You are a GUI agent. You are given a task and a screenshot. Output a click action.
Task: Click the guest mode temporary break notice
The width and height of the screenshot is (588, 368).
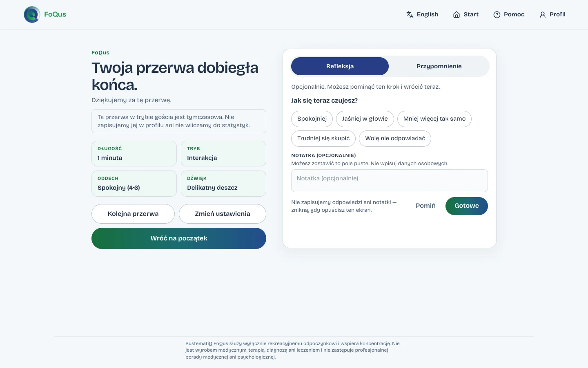(x=179, y=121)
